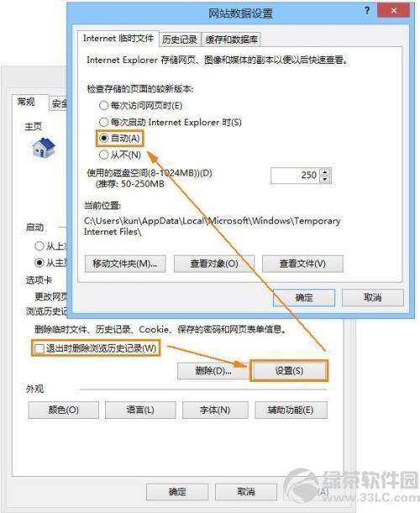Click the disk space 250 input field
This screenshot has height=513, width=420.
point(296,176)
